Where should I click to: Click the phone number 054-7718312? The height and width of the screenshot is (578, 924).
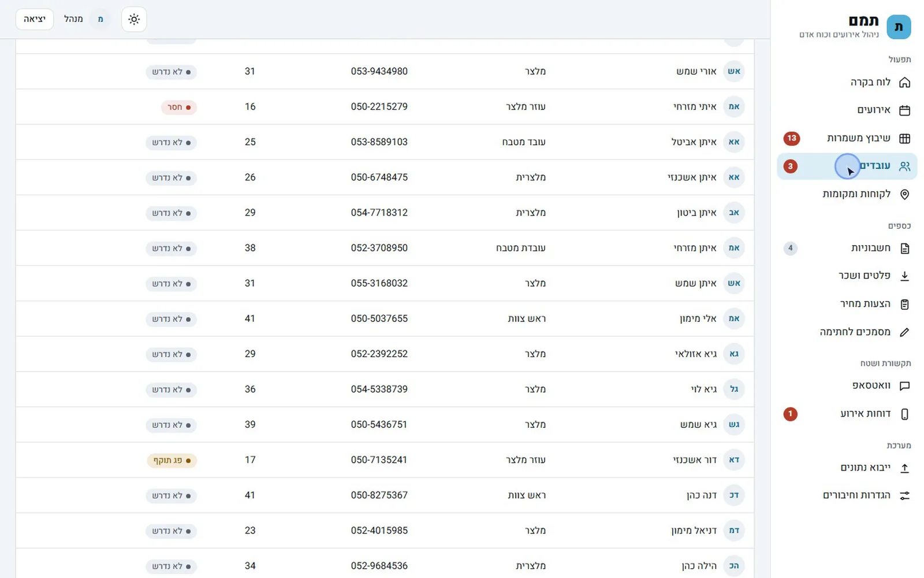[379, 213]
